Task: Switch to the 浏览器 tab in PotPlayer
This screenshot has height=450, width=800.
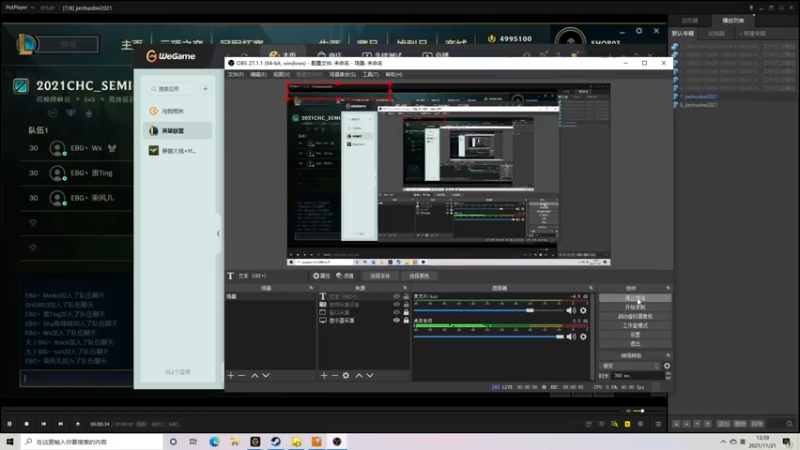Action: 690,20
